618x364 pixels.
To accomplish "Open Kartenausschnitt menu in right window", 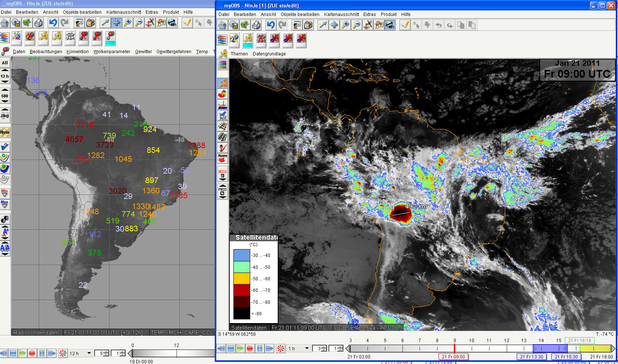I will pos(341,15).
